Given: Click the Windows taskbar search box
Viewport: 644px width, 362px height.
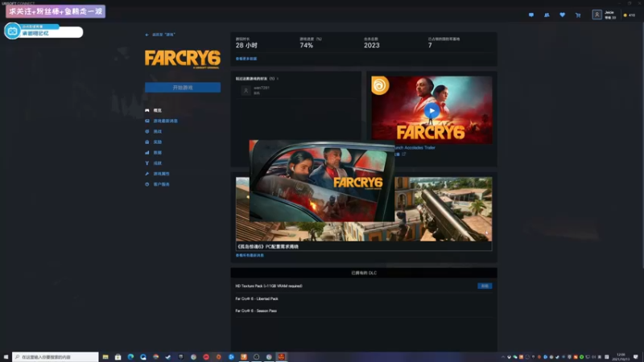Looking at the screenshot, I should (56, 357).
